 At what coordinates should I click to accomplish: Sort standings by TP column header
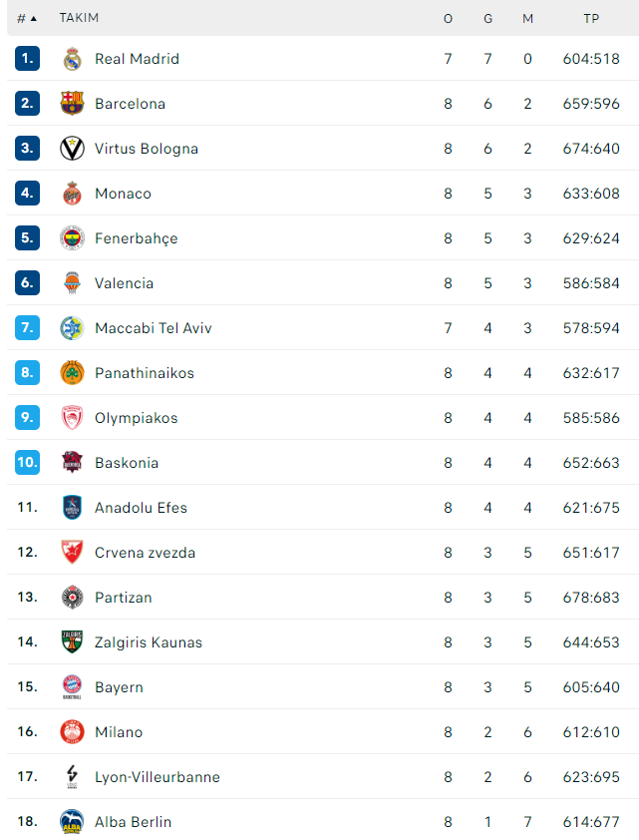591,19
